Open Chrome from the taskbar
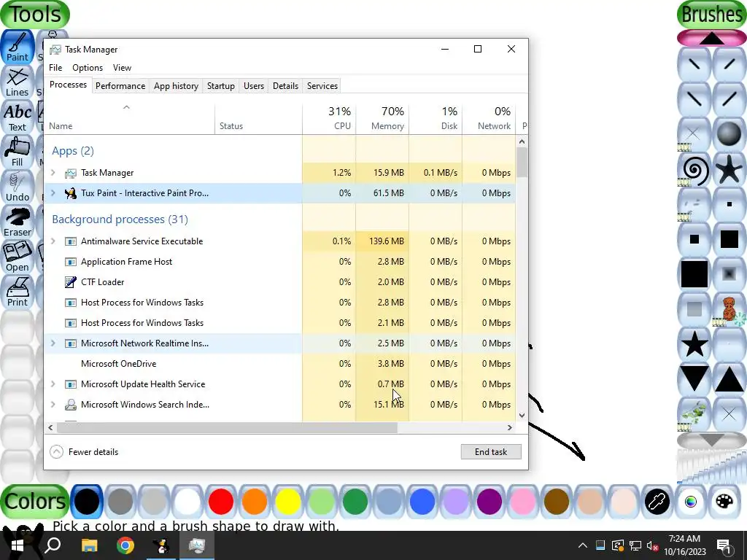The width and height of the screenshot is (747, 560). [x=125, y=545]
